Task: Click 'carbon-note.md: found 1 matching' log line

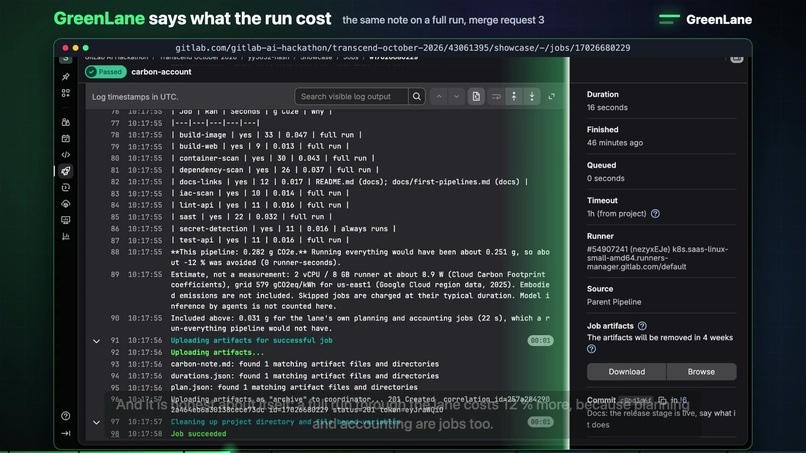Action: click(x=305, y=364)
